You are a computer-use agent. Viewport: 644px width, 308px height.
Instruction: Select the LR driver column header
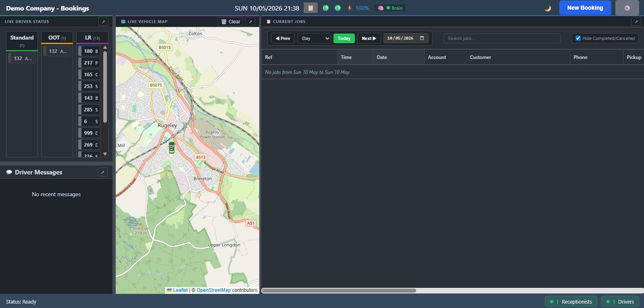(x=92, y=38)
